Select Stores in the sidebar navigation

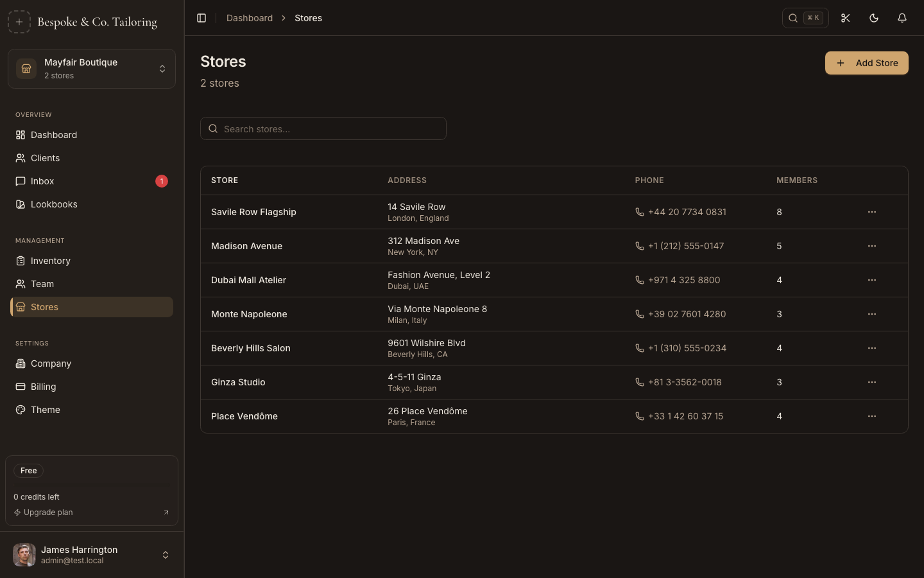[44, 307]
